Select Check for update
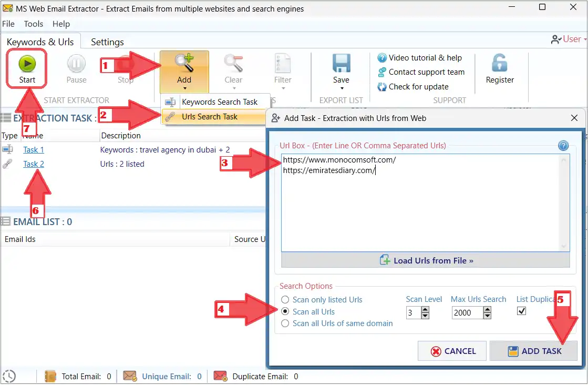Image resolution: width=588 pixels, height=385 pixels. point(413,87)
